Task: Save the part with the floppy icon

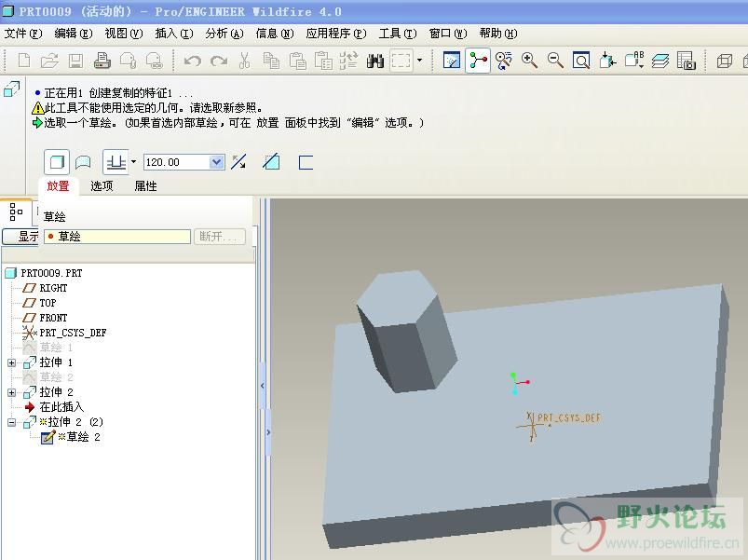Action: coord(75,61)
